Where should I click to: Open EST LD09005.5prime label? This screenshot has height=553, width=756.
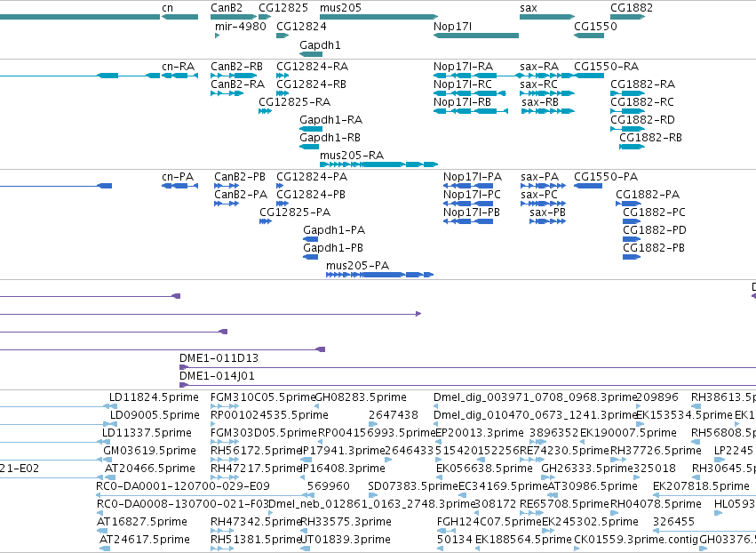[155, 415]
